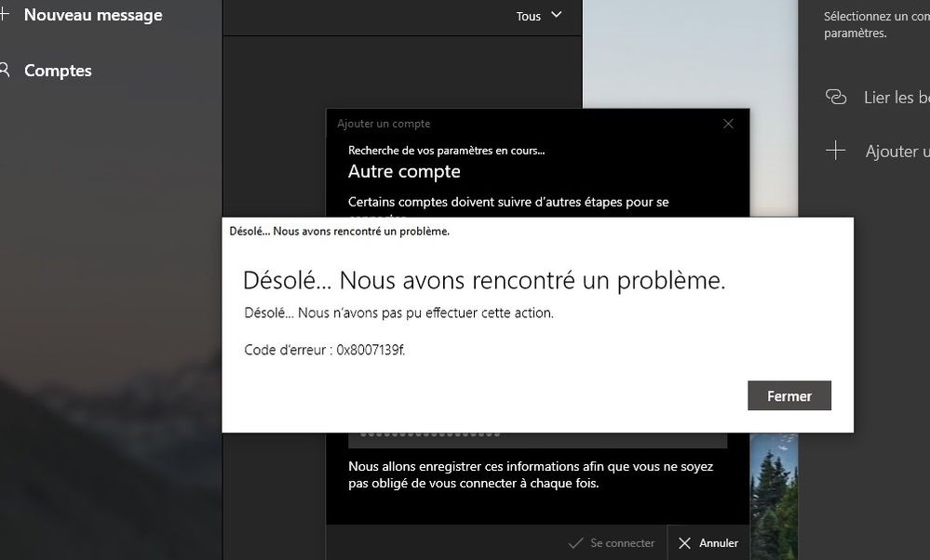Screen dimensions: 930x560
Task: Select the link icon for Lier les boîtes
Action: [837, 97]
